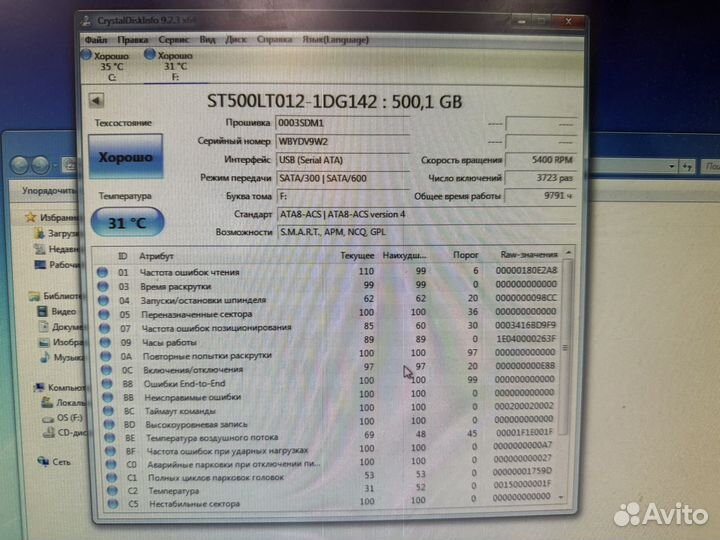Select Температура воздушного потока row text
The width and height of the screenshot is (720, 540).
[x=212, y=438]
